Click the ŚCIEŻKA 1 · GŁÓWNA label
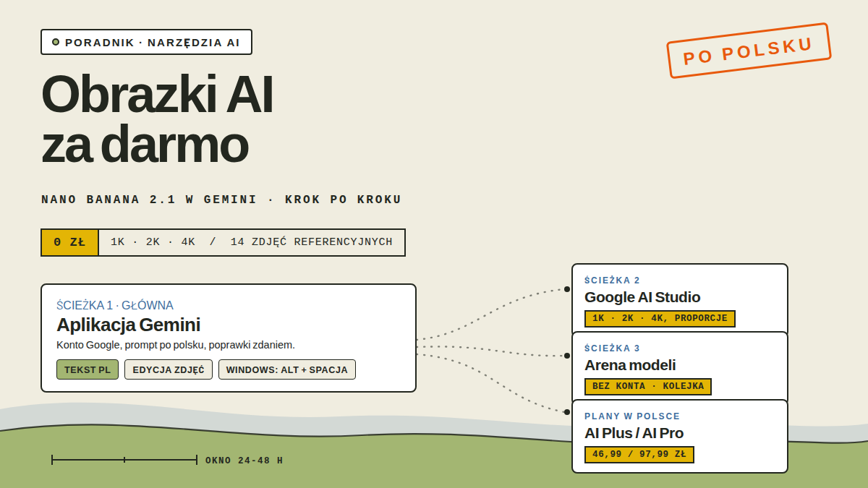 [x=115, y=305]
